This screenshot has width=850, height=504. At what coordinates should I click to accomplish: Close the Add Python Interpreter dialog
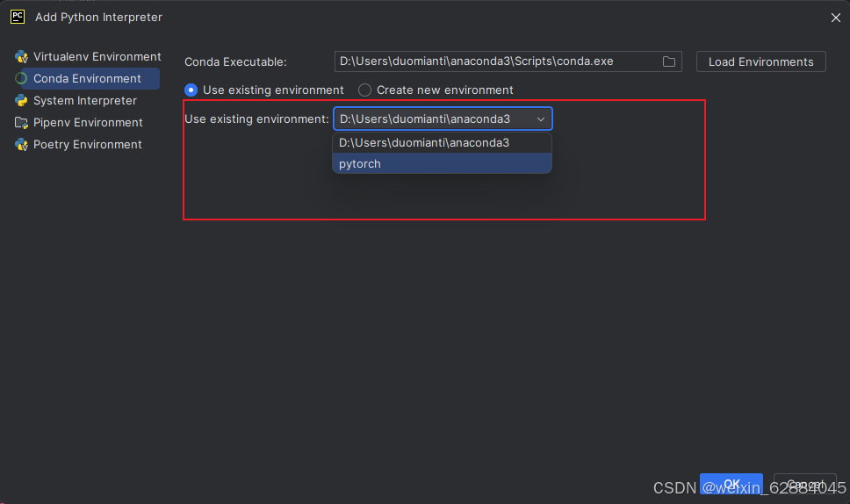pos(835,18)
